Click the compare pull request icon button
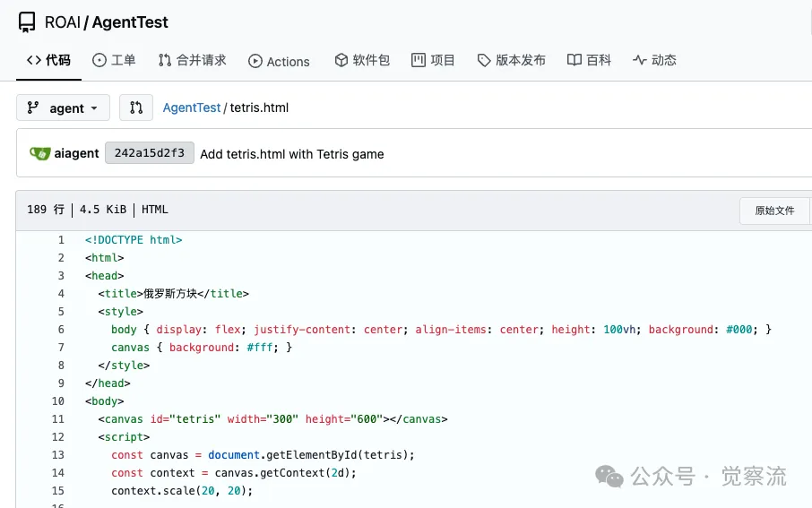 136,108
